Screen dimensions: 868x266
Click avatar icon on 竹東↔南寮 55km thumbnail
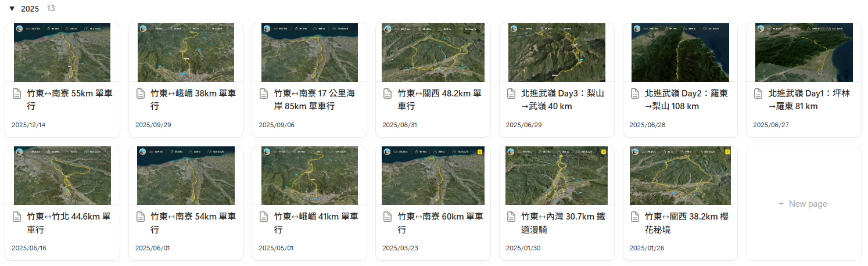pyautogui.click(x=19, y=28)
